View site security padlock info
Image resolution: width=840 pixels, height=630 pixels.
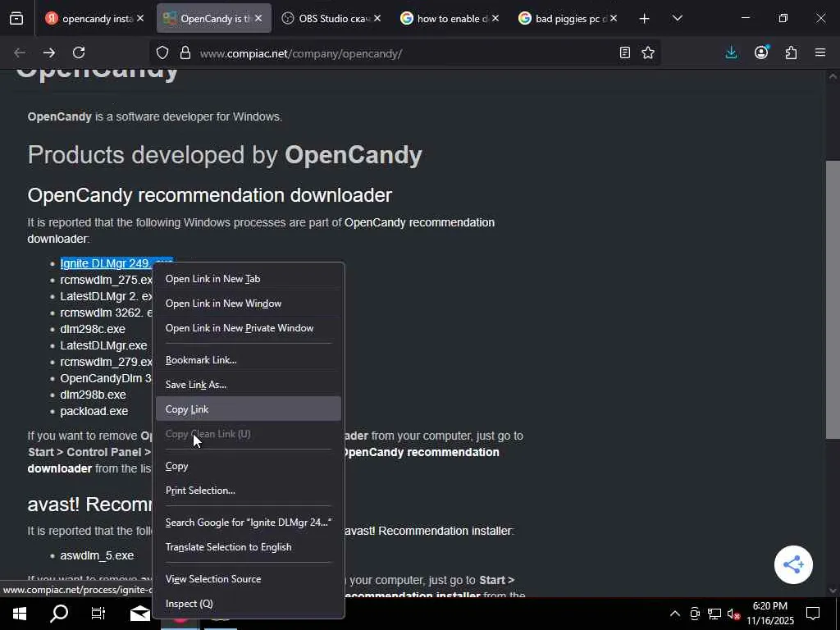[185, 52]
